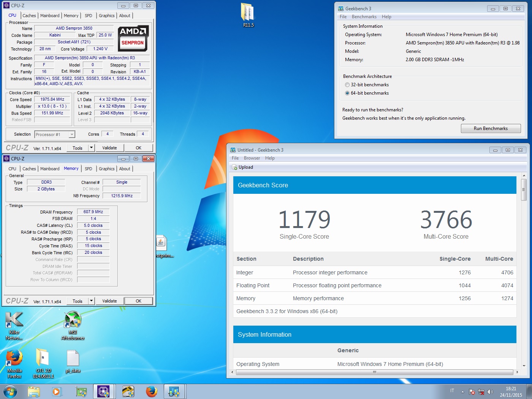Screen dimensions: 532x399
Task: Open the volume speaker tray icon
Action: click(x=490, y=391)
